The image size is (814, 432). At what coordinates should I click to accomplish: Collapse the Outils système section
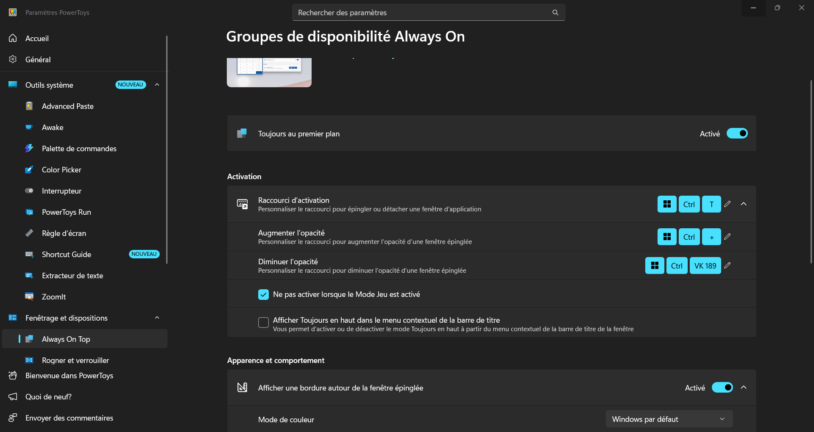pos(157,85)
